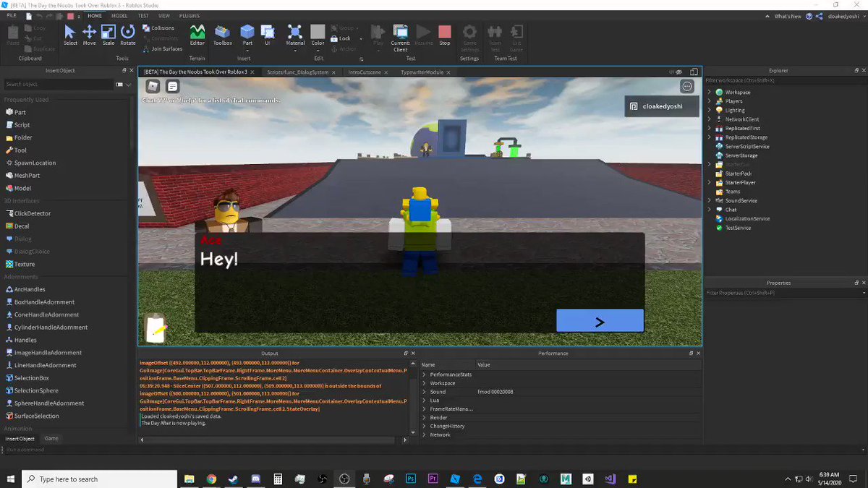Switch to the TEST ribbon tab
This screenshot has width=868, height=488.
pos(143,15)
